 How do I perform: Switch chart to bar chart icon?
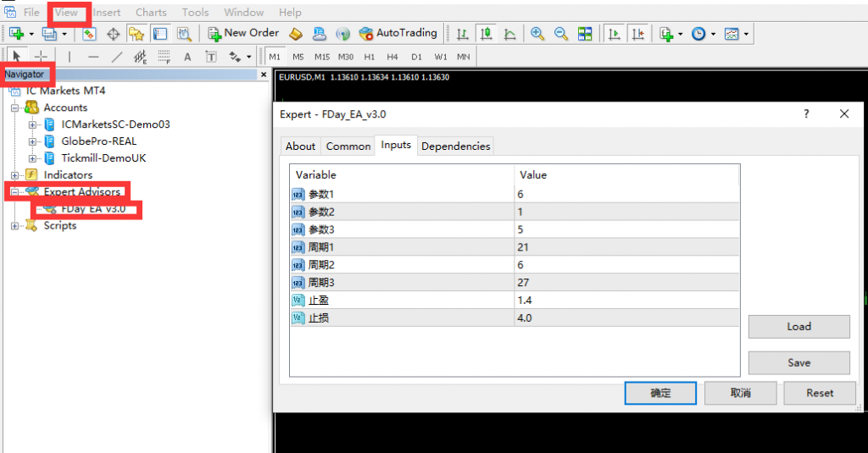point(462,34)
